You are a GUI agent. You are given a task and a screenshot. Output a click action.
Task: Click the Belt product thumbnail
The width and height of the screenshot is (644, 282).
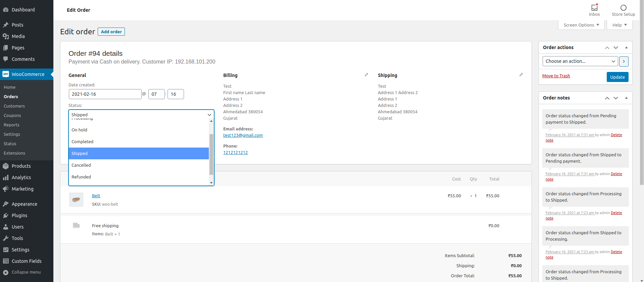[x=76, y=200]
